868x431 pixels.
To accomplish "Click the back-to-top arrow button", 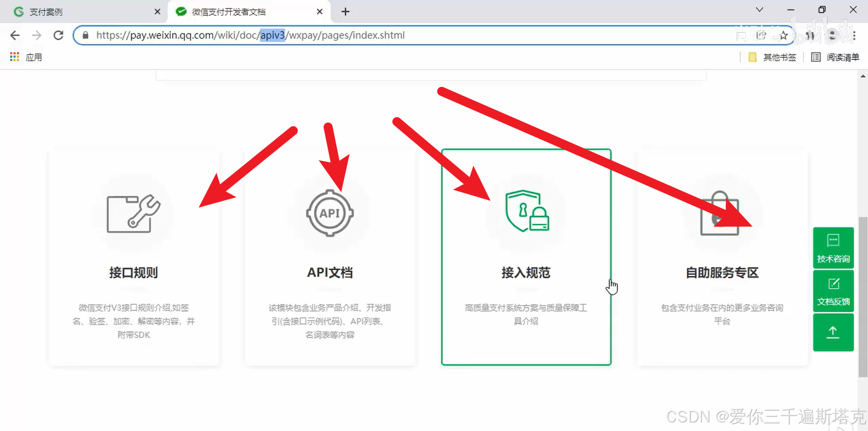I will click(x=833, y=332).
